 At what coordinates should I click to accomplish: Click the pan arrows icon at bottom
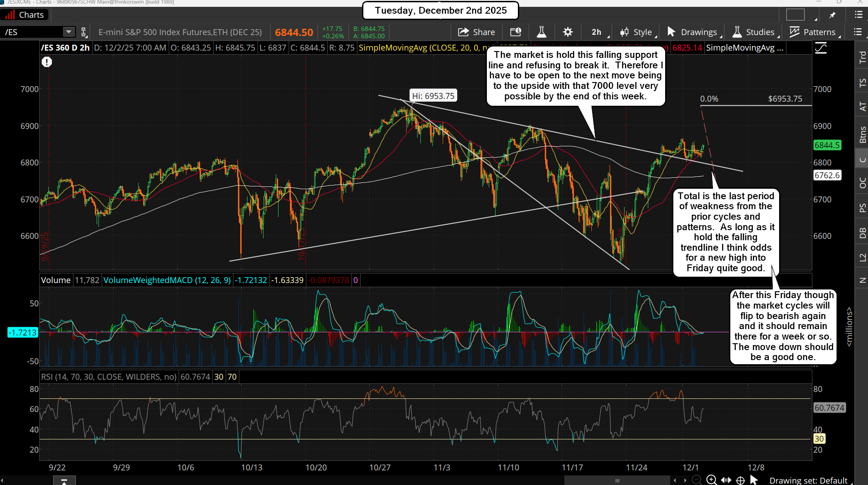[726, 480]
